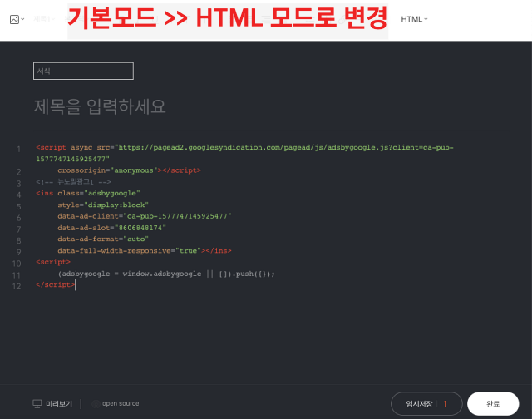Click the data-ad-slot="8606848174" line
This screenshot has height=419, width=532.
click(x=111, y=228)
